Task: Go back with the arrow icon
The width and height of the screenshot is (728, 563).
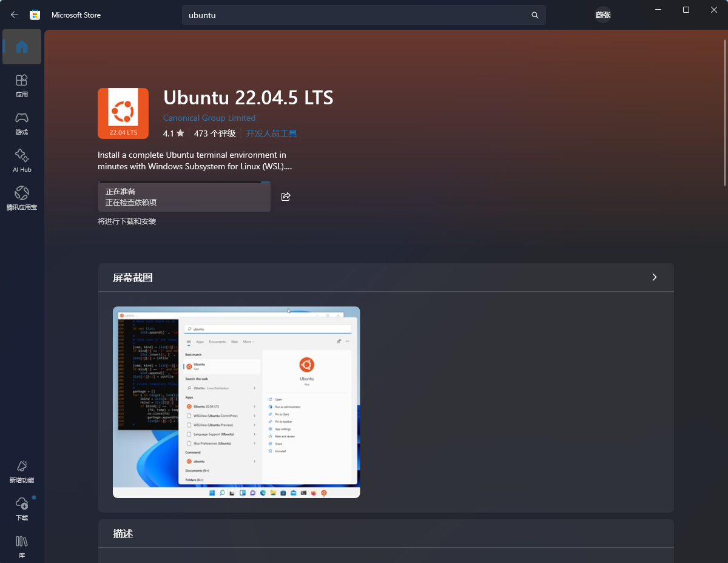Action: tap(15, 15)
